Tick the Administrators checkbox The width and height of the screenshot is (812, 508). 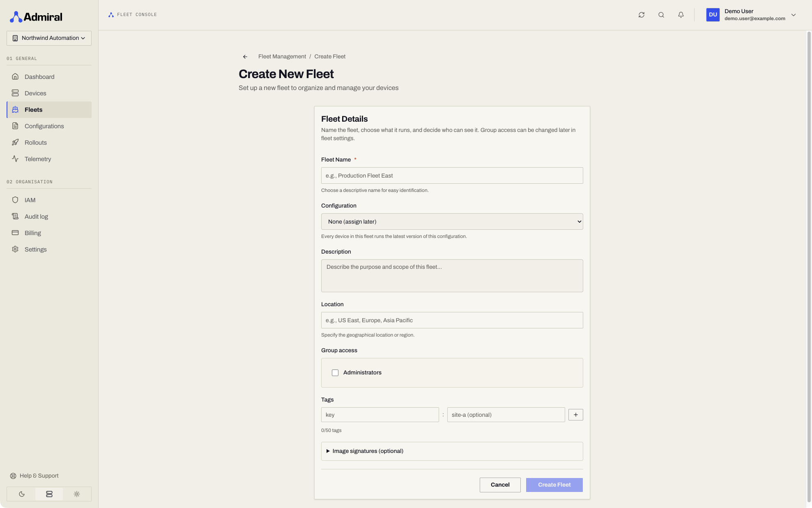tap(335, 373)
